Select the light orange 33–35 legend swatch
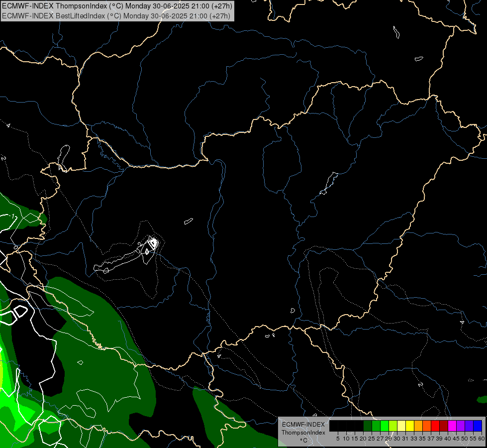This screenshot has width=487, height=448. click(418, 426)
